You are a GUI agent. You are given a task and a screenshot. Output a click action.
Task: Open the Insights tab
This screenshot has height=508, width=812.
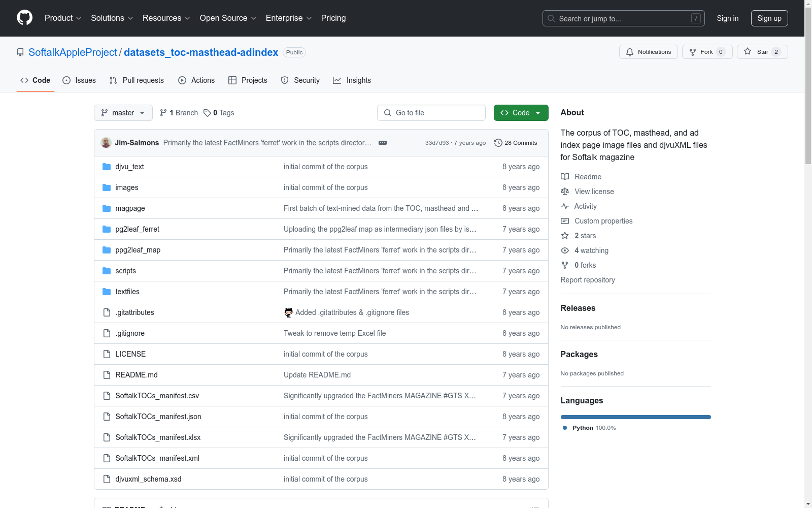[352, 80]
